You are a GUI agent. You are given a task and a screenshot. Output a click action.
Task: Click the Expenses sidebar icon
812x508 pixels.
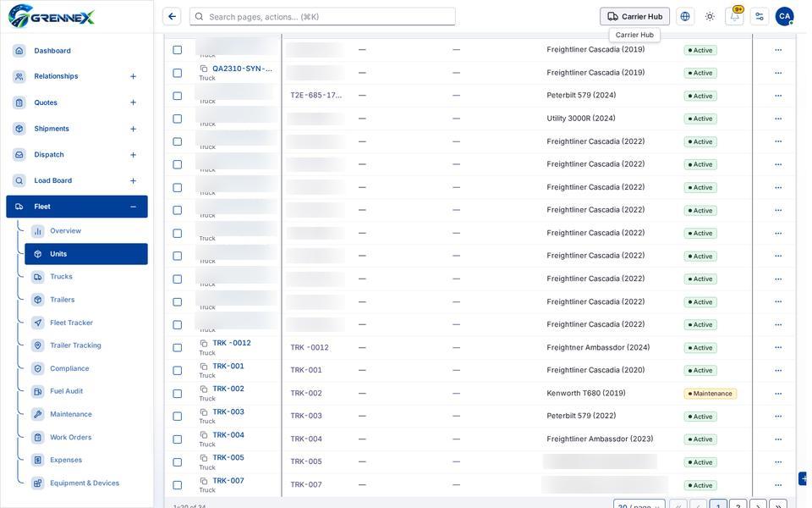coord(38,460)
